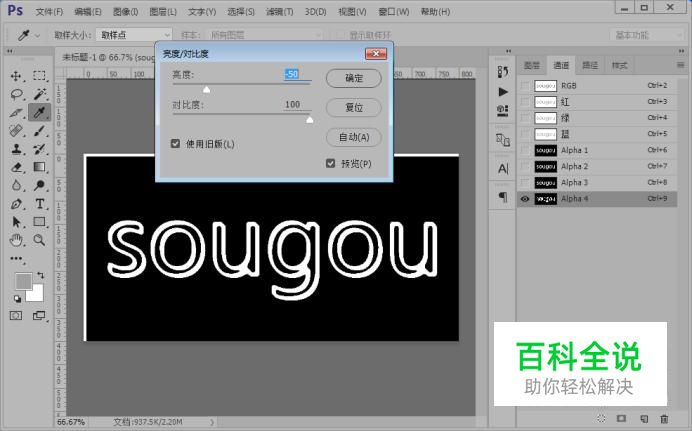Open 取样大小 dropdown

pos(134,35)
